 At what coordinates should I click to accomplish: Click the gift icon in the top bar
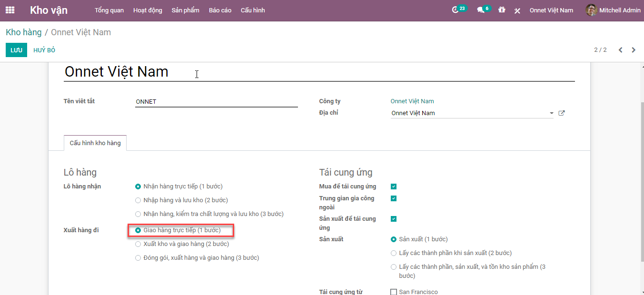click(502, 10)
